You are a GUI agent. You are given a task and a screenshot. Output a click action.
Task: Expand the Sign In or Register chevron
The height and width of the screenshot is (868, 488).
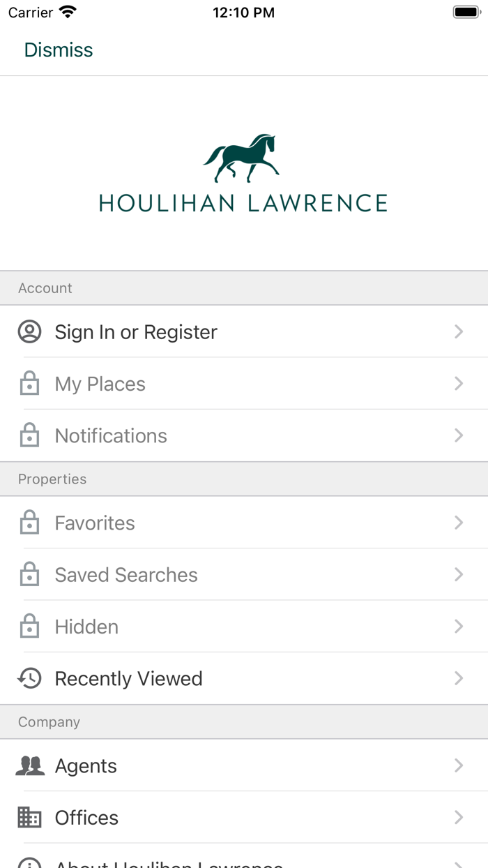tap(458, 331)
